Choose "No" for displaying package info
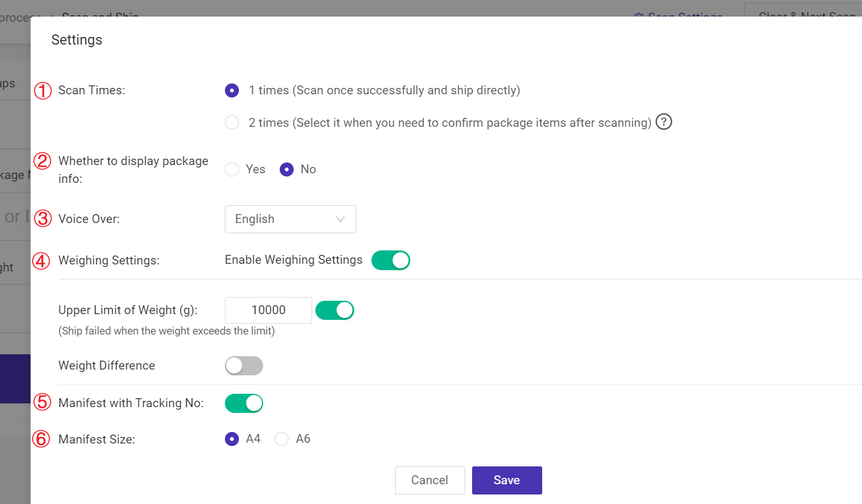 click(x=286, y=169)
